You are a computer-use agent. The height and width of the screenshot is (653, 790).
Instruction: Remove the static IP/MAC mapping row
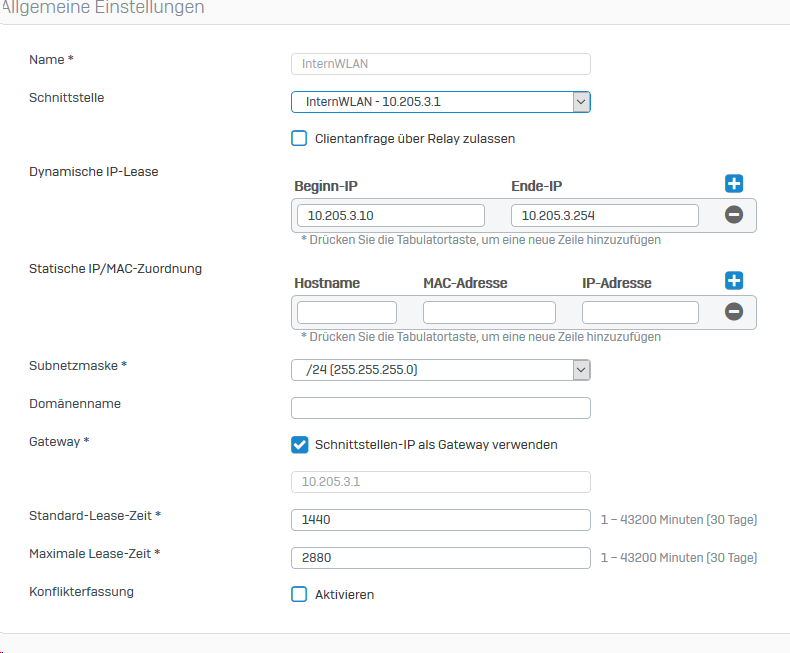coord(734,312)
